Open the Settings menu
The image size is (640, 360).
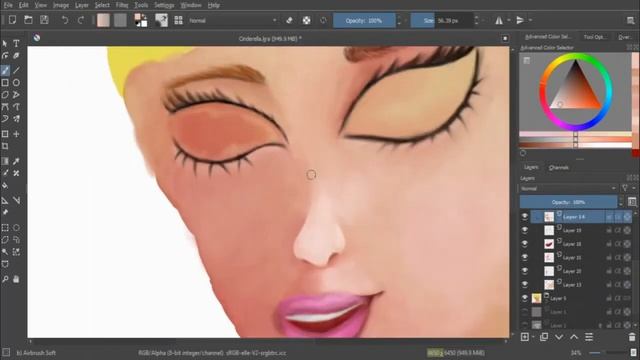(164, 5)
